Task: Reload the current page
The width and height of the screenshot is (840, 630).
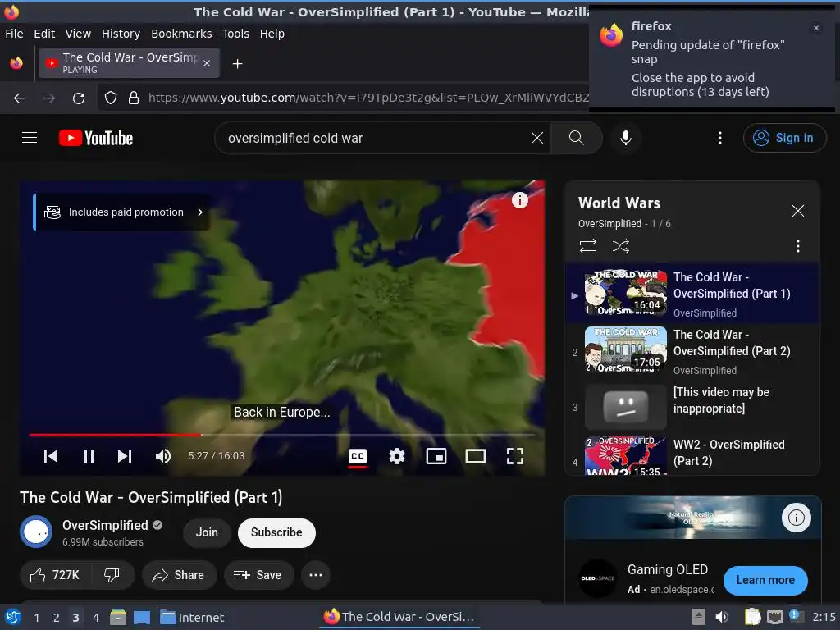Action: (x=79, y=98)
